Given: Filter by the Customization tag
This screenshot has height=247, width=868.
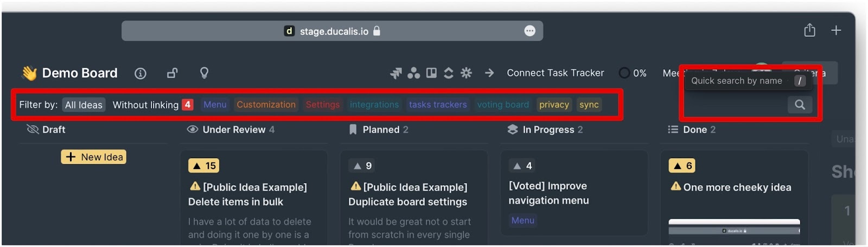Looking at the screenshot, I should coord(266,105).
